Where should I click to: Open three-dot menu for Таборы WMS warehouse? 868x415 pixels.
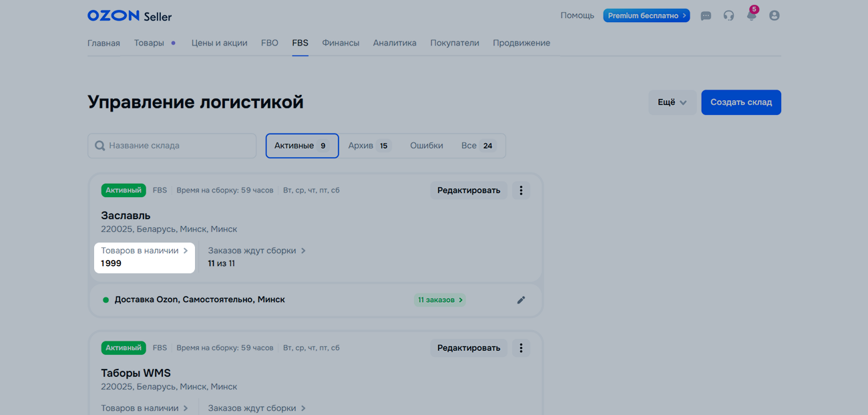click(x=521, y=348)
